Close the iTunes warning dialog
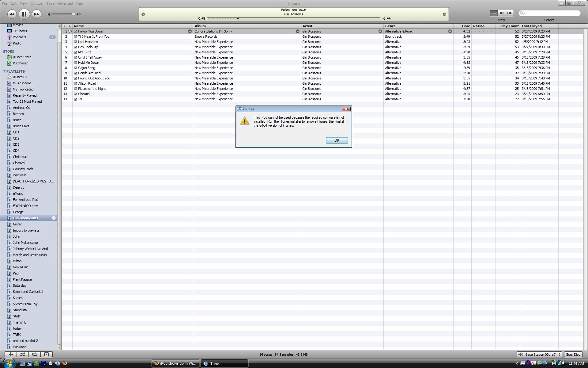Screen dimensions: 588x368 point(346,109)
